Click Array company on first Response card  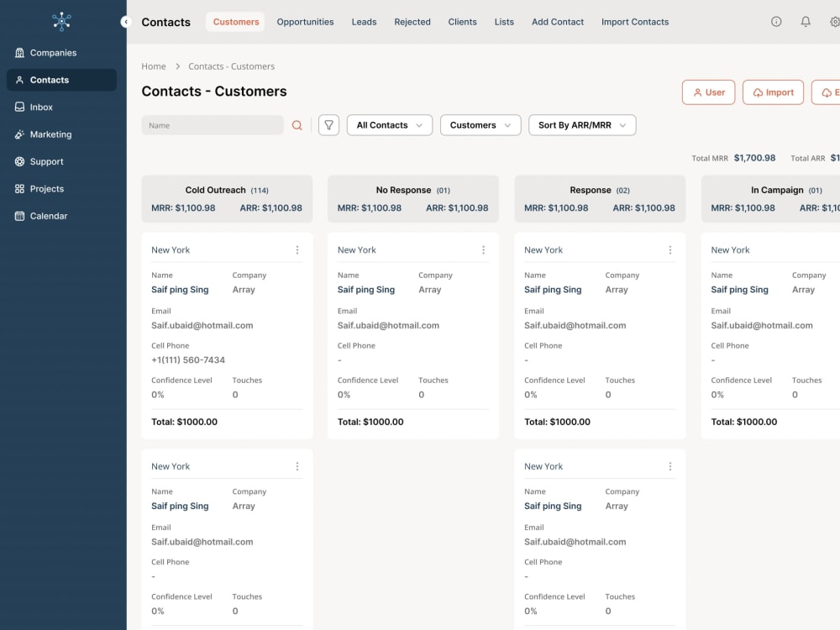coord(617,290)
